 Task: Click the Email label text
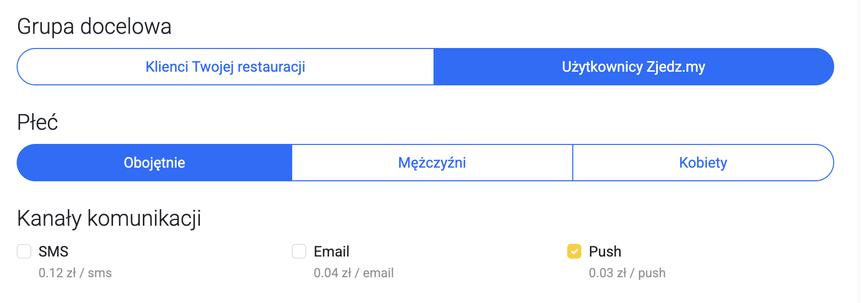coord(332,251)
